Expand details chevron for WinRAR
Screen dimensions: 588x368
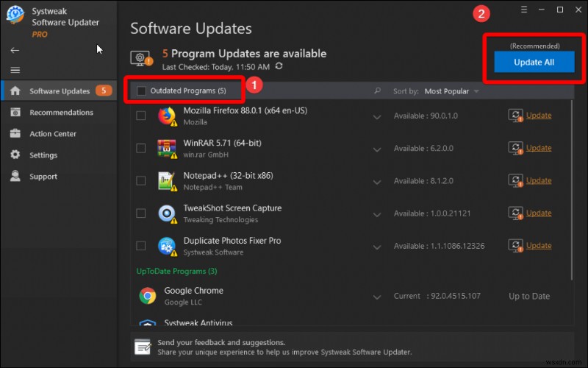tap(377, 150)
